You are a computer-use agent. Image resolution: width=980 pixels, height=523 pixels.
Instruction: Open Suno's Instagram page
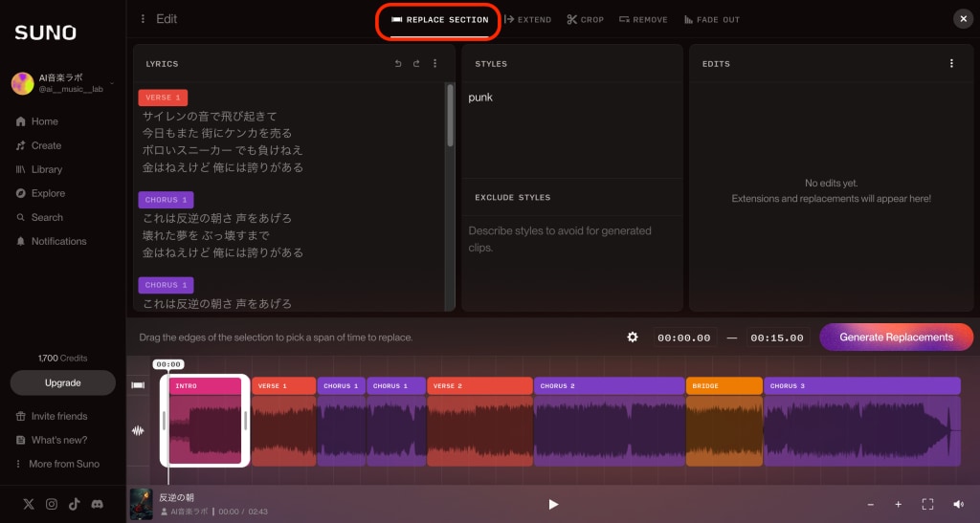tap(52, 504)
